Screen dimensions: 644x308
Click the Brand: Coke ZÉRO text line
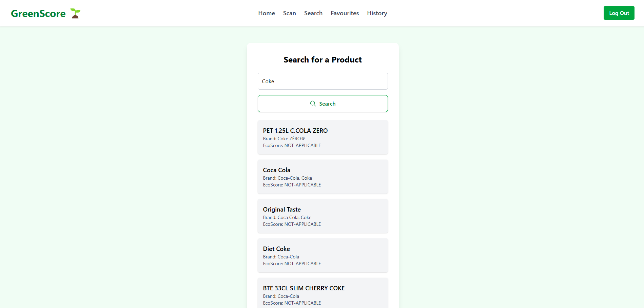(x=284, y=139)
